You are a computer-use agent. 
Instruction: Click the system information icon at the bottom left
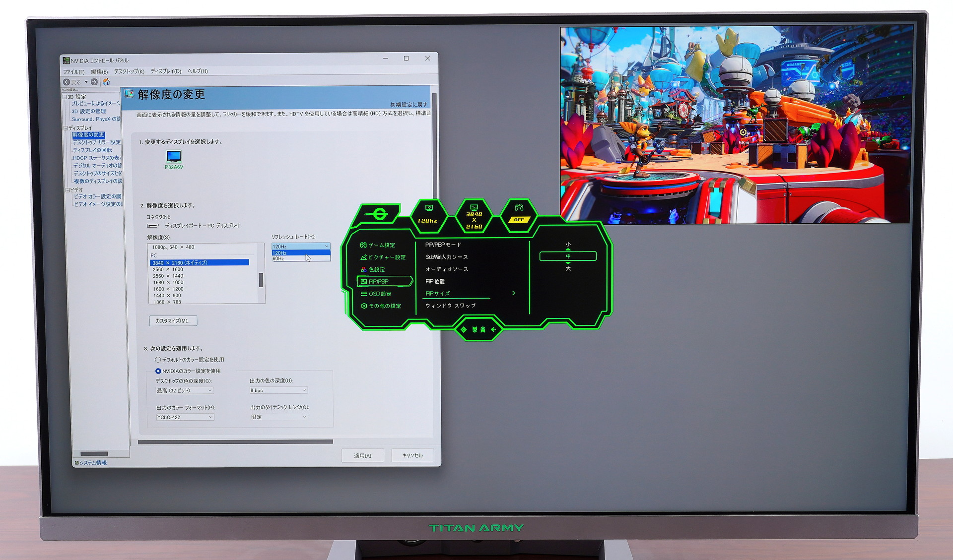pos(77,463)
